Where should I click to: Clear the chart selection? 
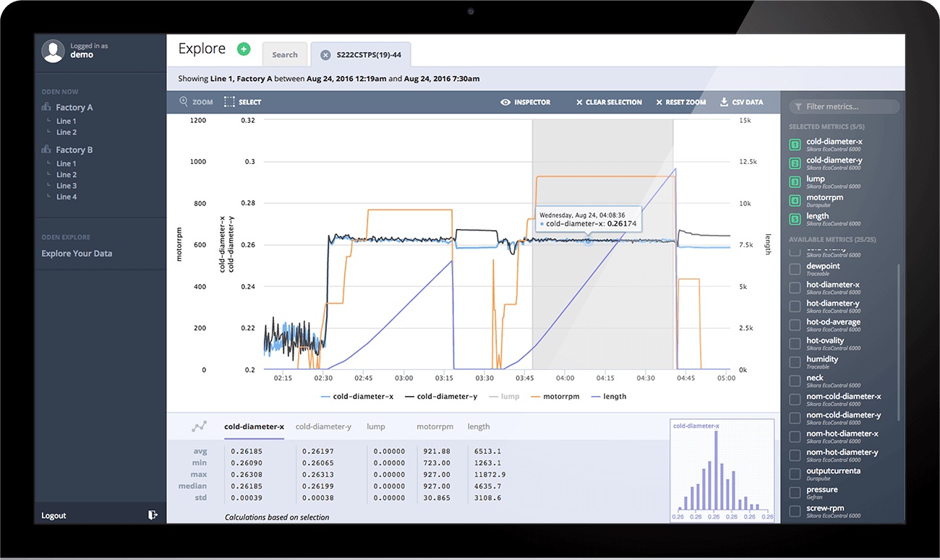(609, 103)
